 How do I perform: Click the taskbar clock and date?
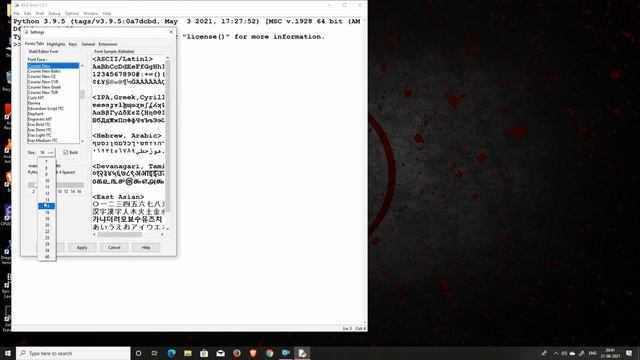[x=611, y=353]
